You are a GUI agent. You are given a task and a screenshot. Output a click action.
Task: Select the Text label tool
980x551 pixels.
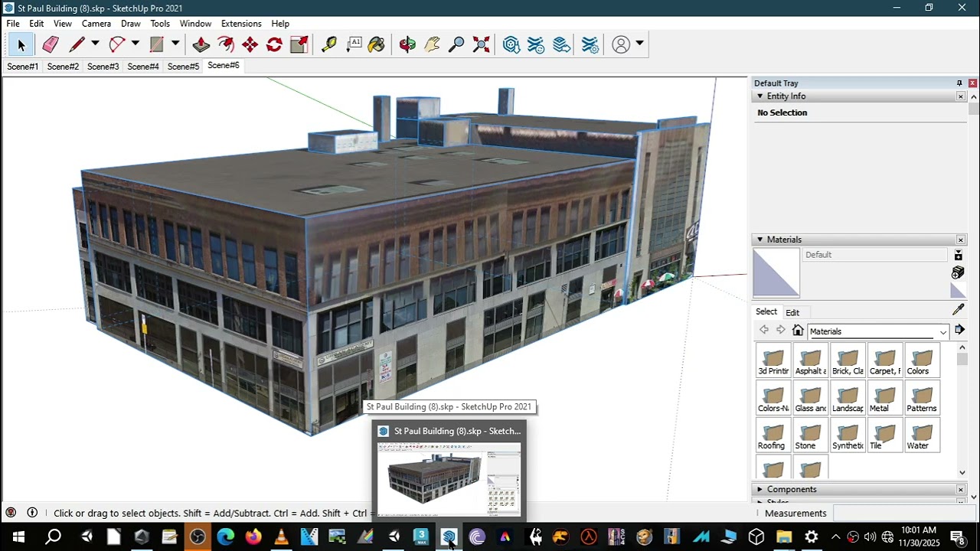click(354, 45)
